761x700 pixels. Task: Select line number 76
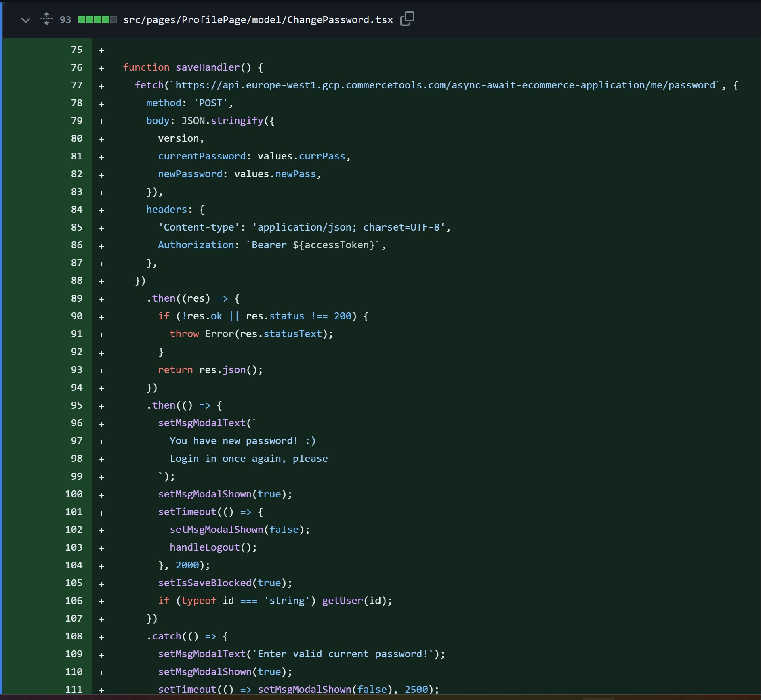[76, 67]
